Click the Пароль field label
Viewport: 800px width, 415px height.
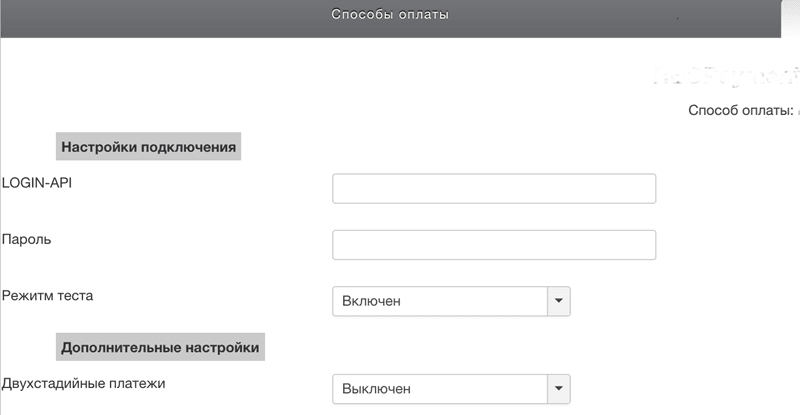[x=27, y=239]
